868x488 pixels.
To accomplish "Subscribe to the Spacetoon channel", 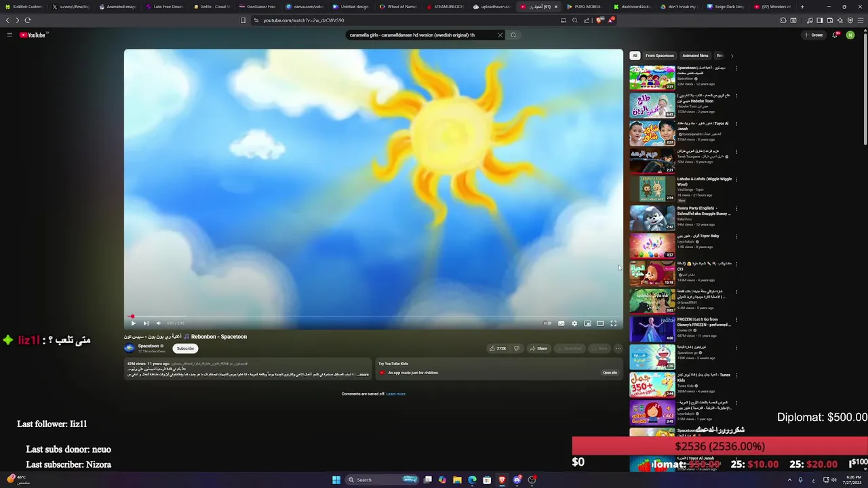I will pos(185,348).
